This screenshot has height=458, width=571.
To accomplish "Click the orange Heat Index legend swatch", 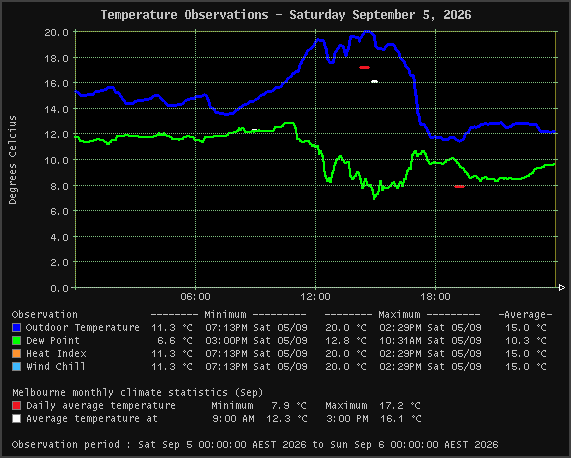I will [16, 354].
